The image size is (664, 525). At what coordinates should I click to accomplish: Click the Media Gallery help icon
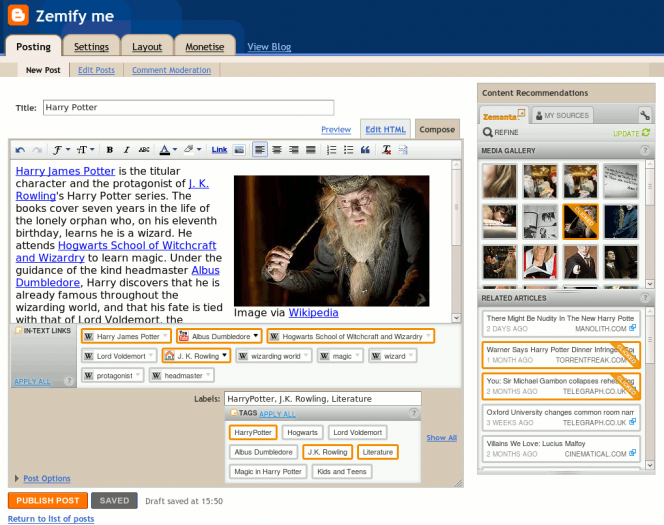[645, 150]
